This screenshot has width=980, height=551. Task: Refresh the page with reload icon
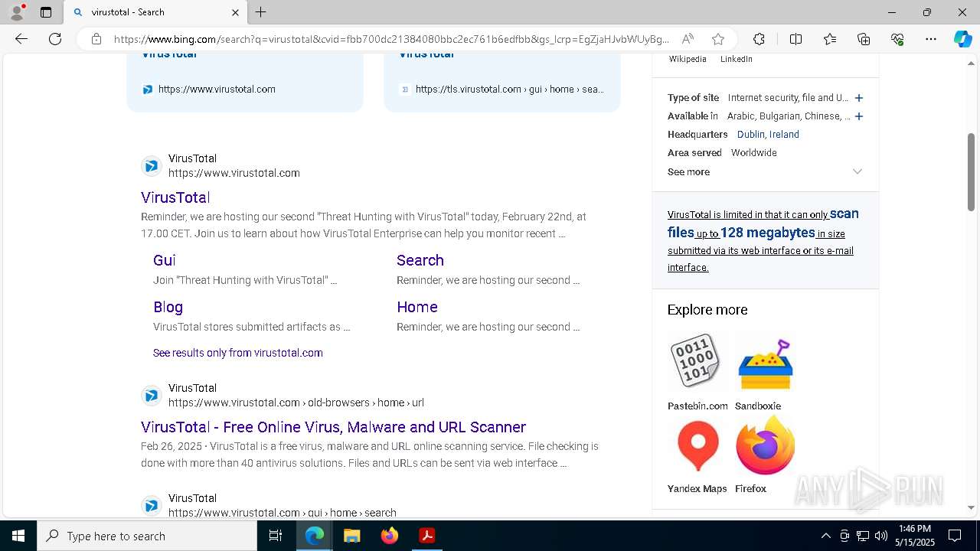(x=55, y=39)
